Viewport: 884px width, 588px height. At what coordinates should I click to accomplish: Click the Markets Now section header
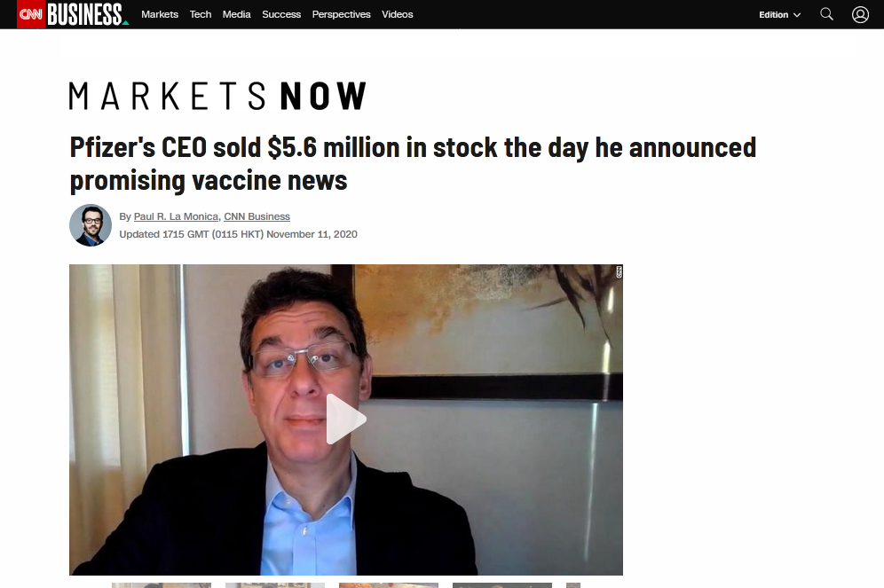[217, 96]
